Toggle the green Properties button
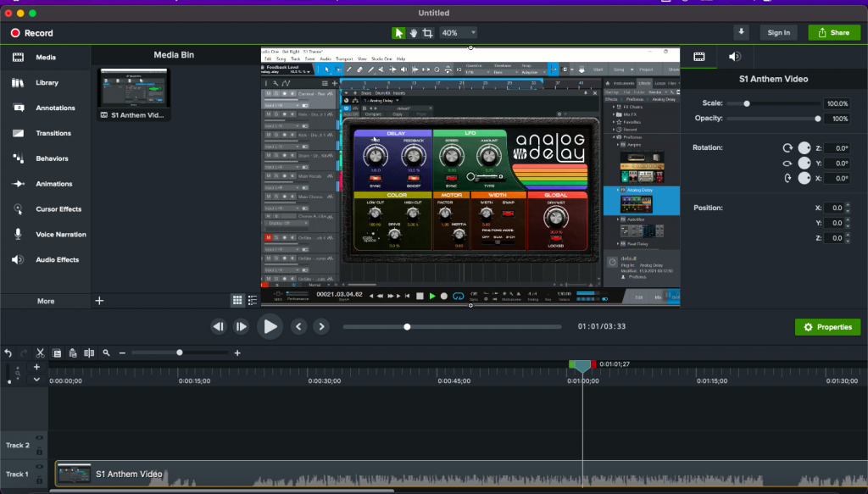Viewport: 868px width, 494px height. [x=827, y=327]
